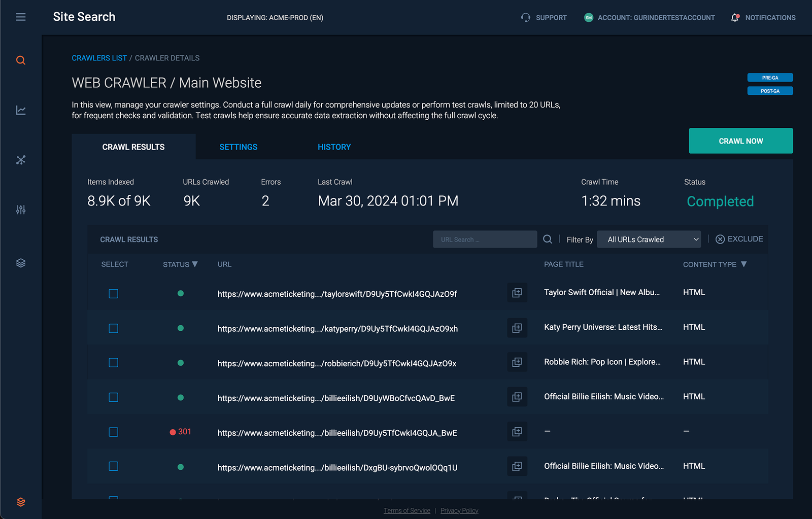
Task: Go to CRAWLERS LIST breadcrumb
Action: [99, 58]
